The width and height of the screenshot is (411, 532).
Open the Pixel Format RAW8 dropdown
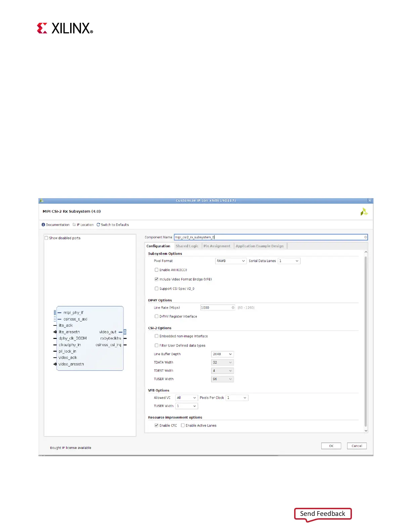pos(231,261)
